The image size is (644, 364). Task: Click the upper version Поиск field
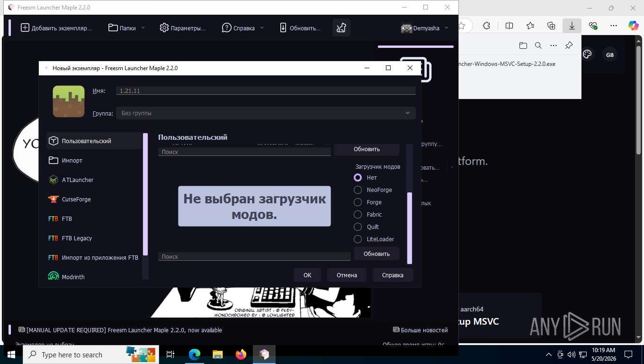pos(244,152)
